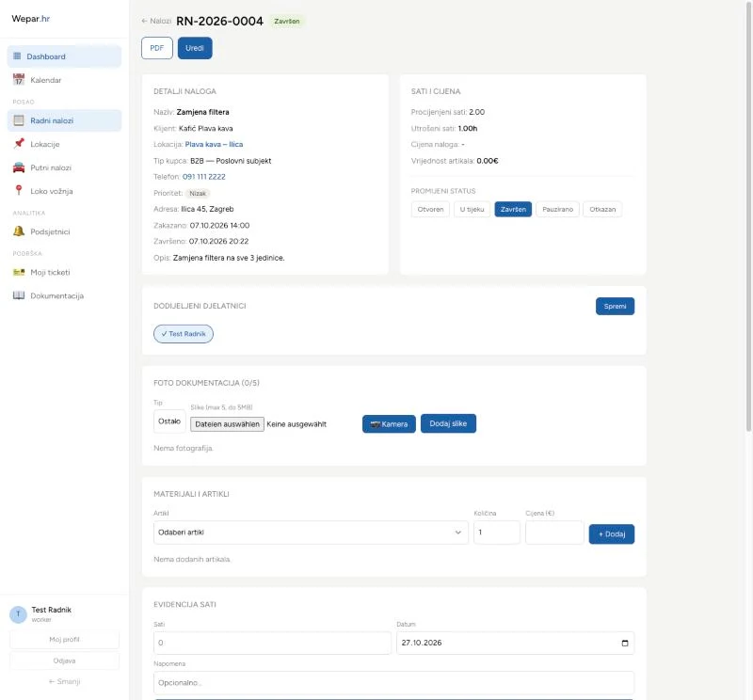Click the Moji ticketi ticket icon
Viewport: 753px width, 700px height.
[x=19, y=272]
